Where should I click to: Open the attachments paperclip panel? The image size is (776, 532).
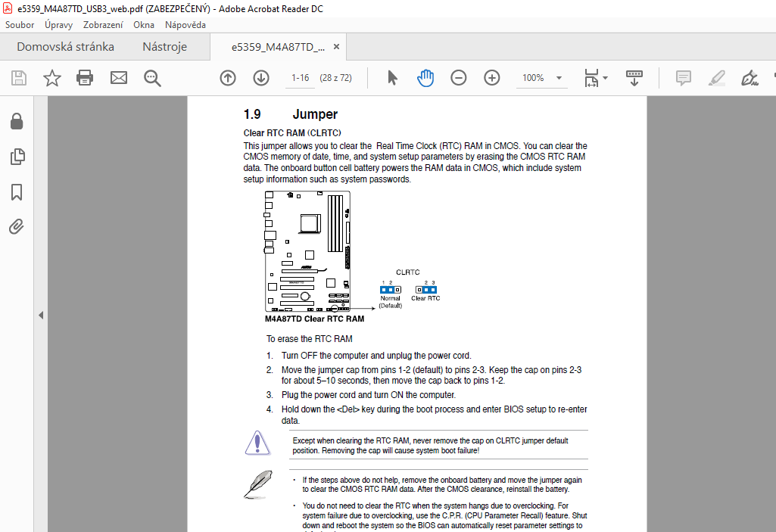tap(17, 227)
